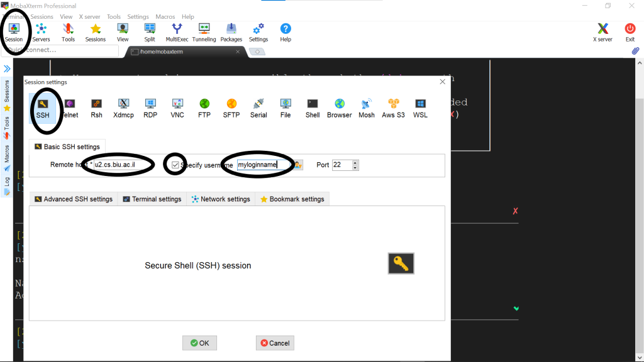
Task: Click the large SSH key icon
Action: [x=401, y=263]
